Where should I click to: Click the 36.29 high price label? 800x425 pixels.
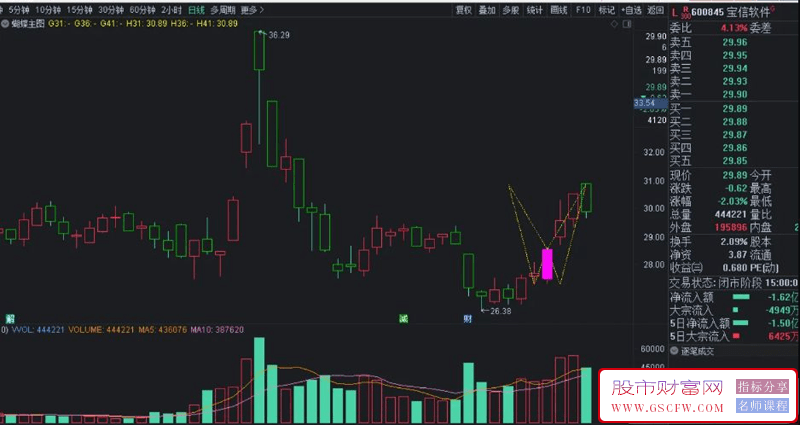[279, 36]
